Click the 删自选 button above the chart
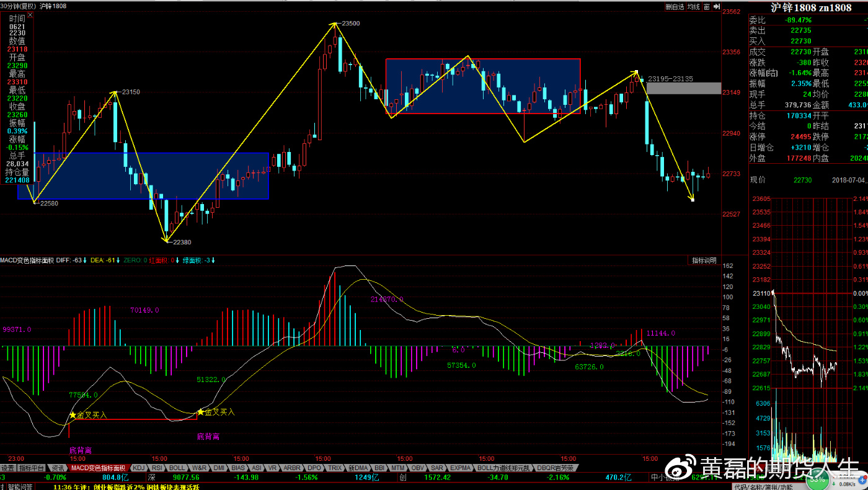The height and width of the screenshot is (490, 868). [x=675, y=7]
